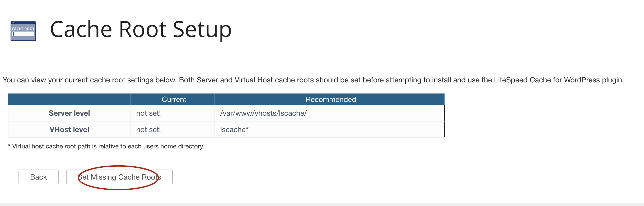This screenshot has width=644, height=206.
Task: Click the asterisk starting the footnote line
Action: tap(9, 146)
